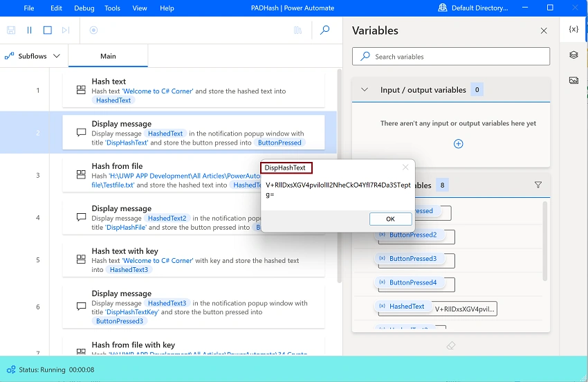
Task: Click the Default Directory environment selector
Action: point(473,8)
